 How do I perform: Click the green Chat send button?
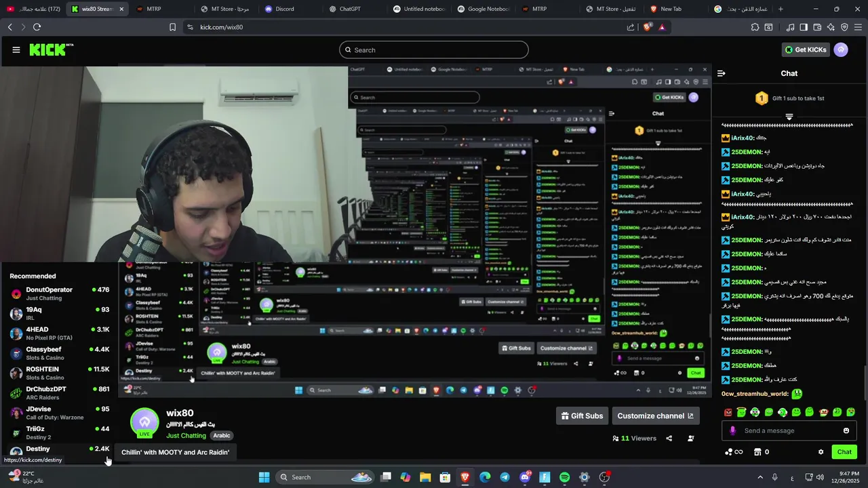pos(844,452)
